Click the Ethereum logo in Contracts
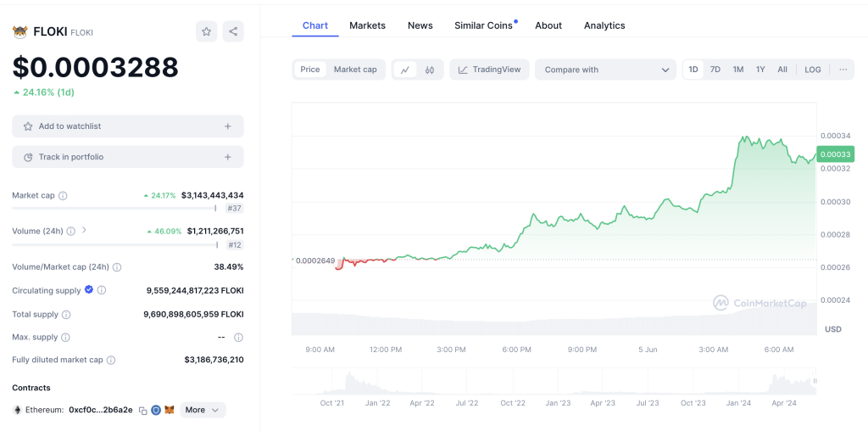The width and height of the screenshot is (868, 431). [17, 410]
